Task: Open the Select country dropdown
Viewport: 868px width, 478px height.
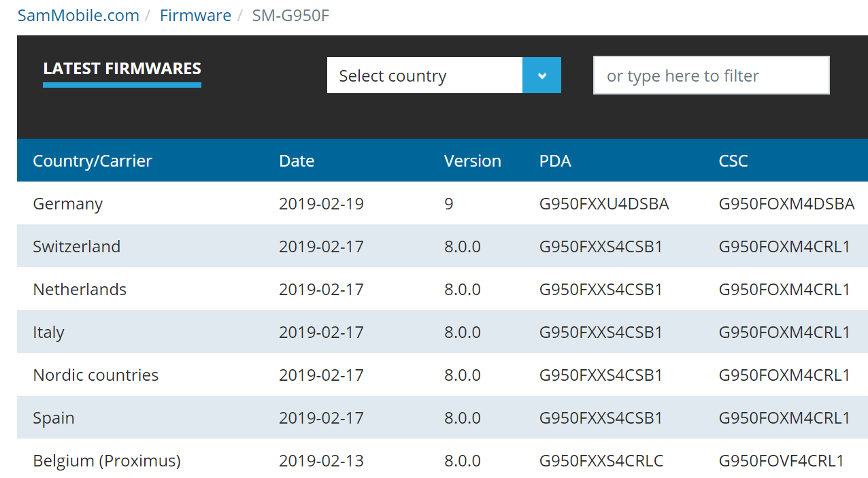Action: coord(444,75)
